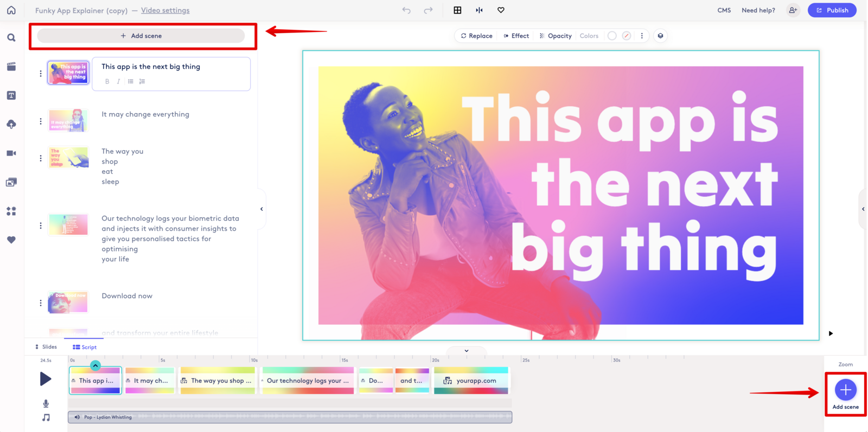This screenshot has height=432, width=868.
Task: Select the "Download now" scene thumbnail
Action: click(68, 302)
